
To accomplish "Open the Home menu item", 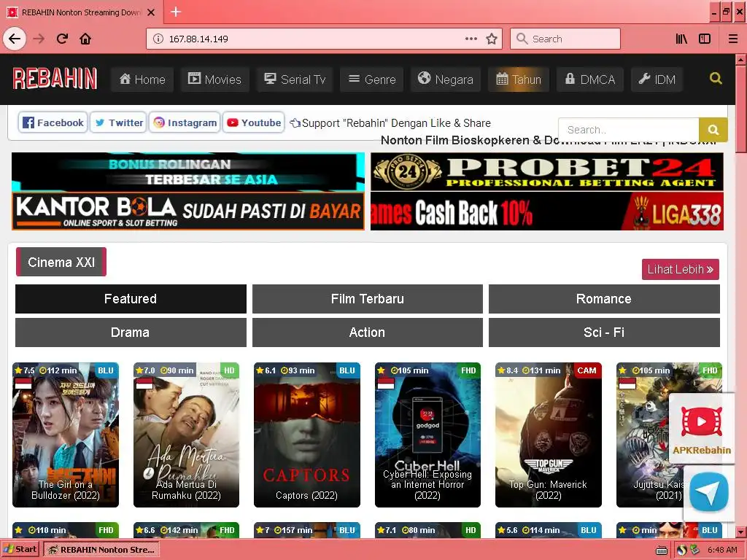I will coord(142,79).
